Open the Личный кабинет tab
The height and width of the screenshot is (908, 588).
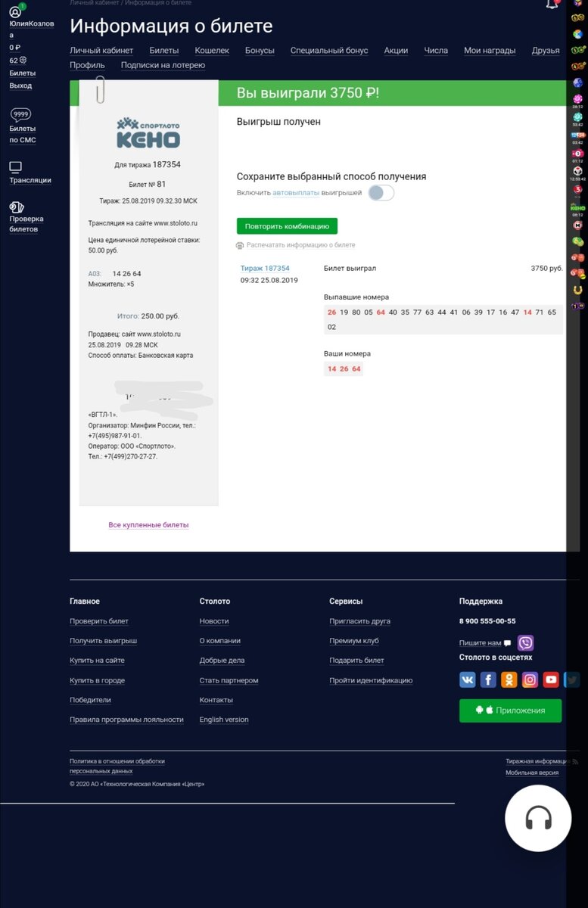(101, 51)
